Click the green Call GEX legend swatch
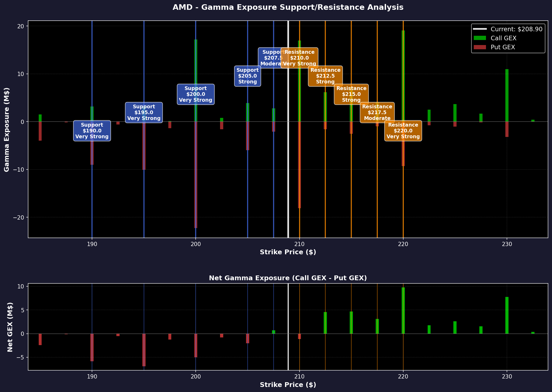The width and height of the screenshot is (552, 392). pyautogui.click(x=480, y=38)
